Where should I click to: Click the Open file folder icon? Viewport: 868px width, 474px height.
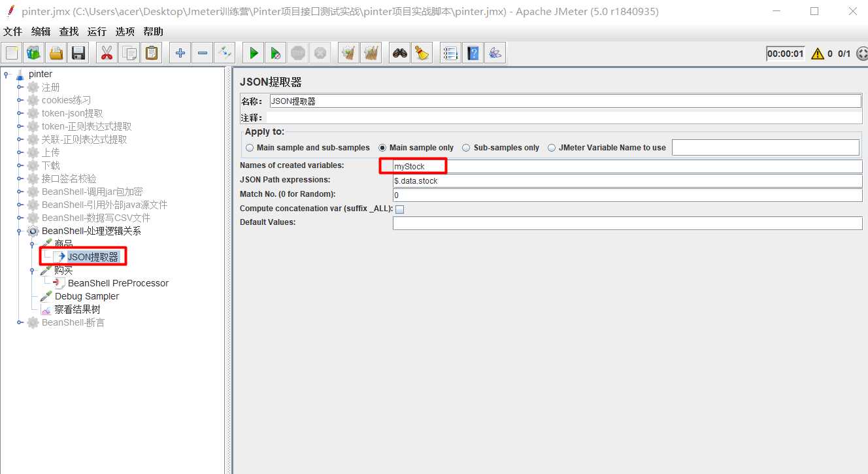[56, 53]
